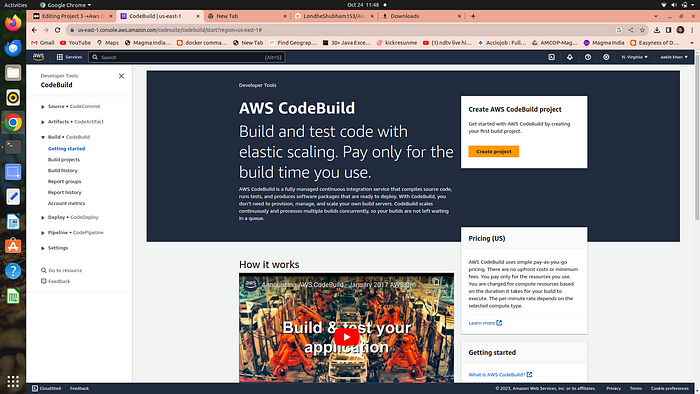This screenshot has width=700, height=394.
Task: Open the Chrome tab search dropdown
Action: coord(655,16)
